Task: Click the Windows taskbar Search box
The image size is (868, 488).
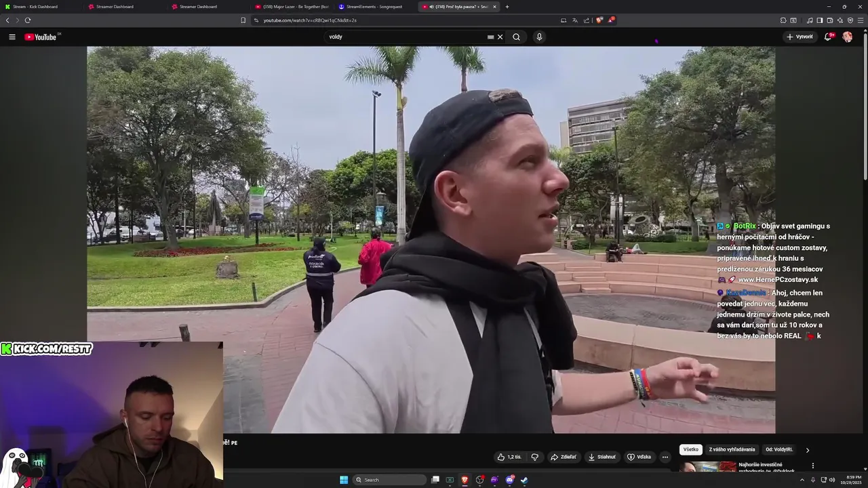Action: pyautogui.click(x=390, y=480)
